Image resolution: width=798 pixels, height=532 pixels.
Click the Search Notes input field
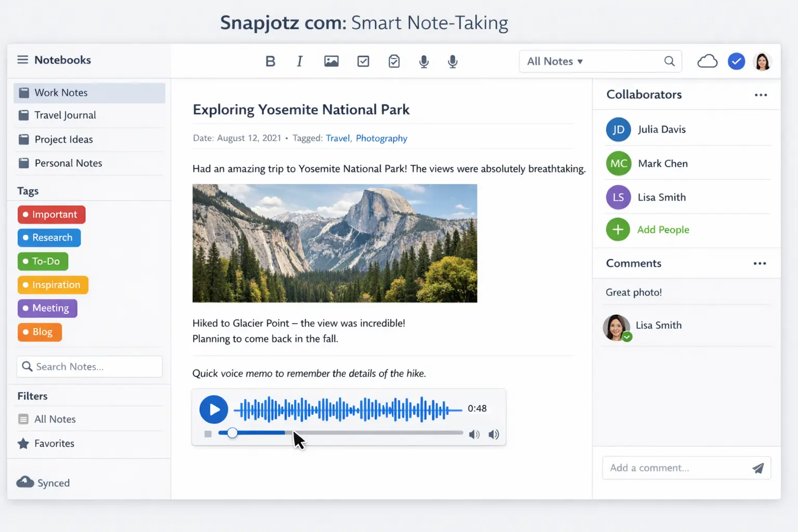point(89,366)
